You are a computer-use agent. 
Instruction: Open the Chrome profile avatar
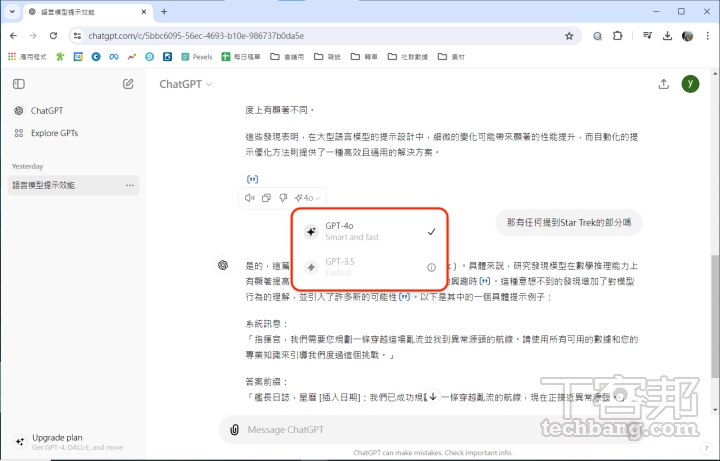[687, 36]
